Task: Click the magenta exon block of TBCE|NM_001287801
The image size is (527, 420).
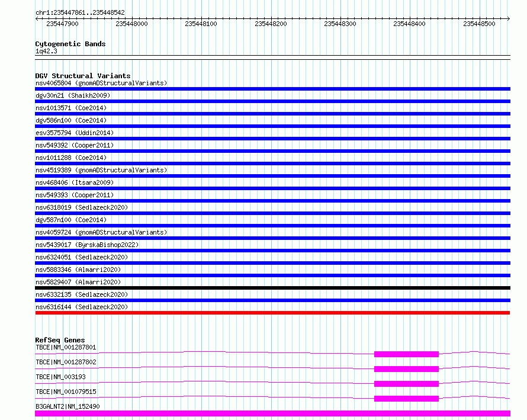Action: (x=406, y=354)
